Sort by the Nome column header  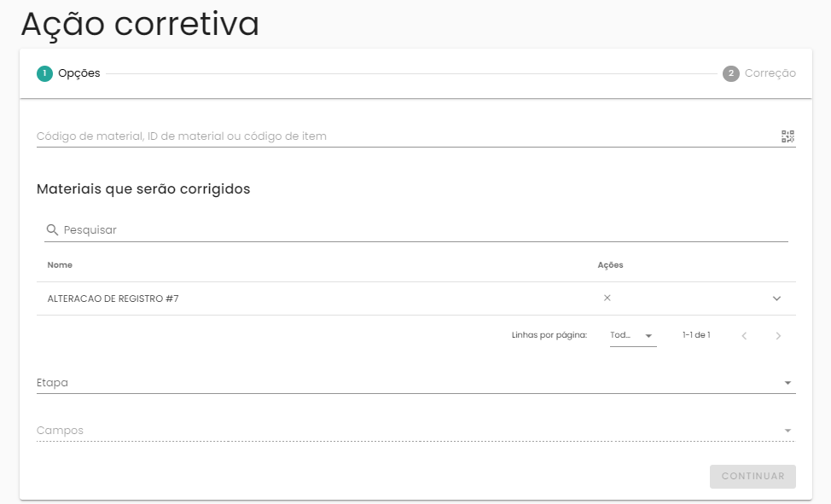(60, 265)
